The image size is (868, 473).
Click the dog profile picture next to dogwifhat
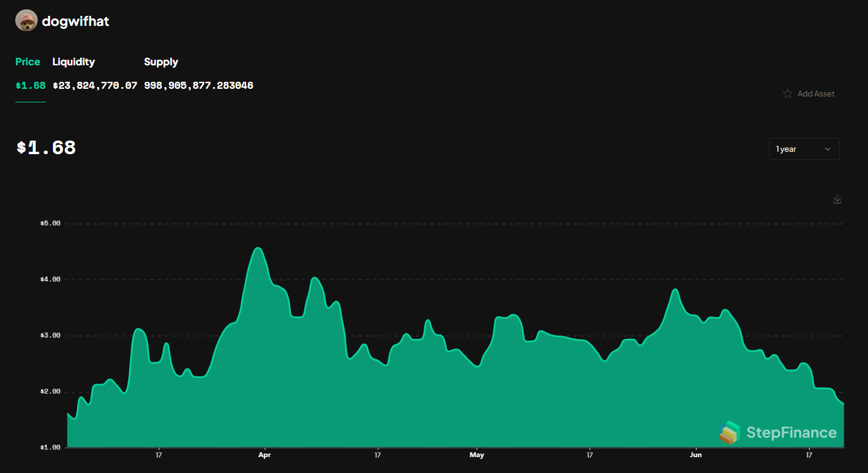[25, 20]
